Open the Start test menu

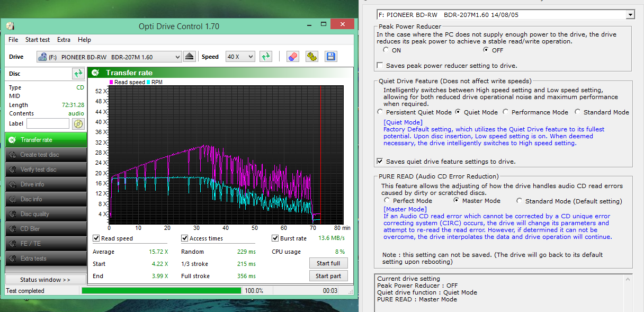38,40
